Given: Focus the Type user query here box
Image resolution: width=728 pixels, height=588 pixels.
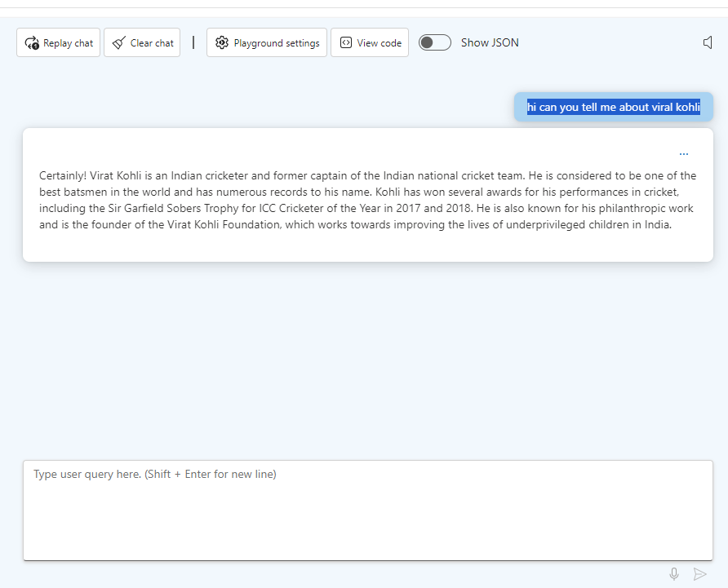Looking at the screenshot, I should point(368,511).
